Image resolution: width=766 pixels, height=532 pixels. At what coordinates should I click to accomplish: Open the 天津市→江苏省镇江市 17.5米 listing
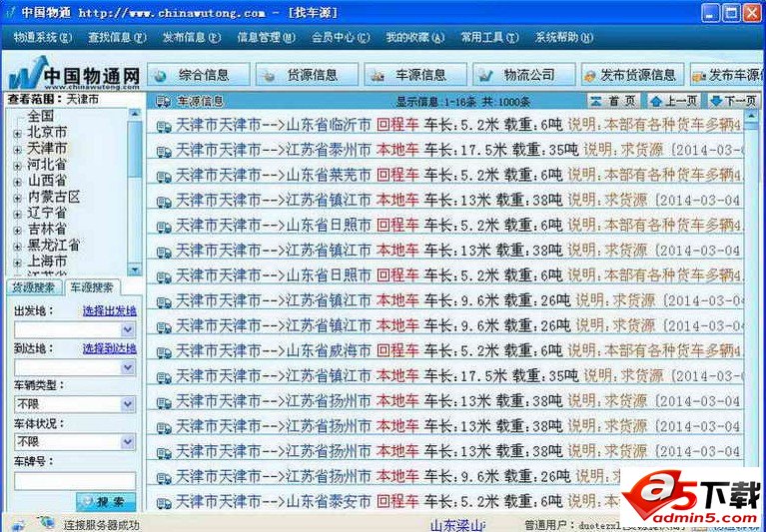pos(444,376)
